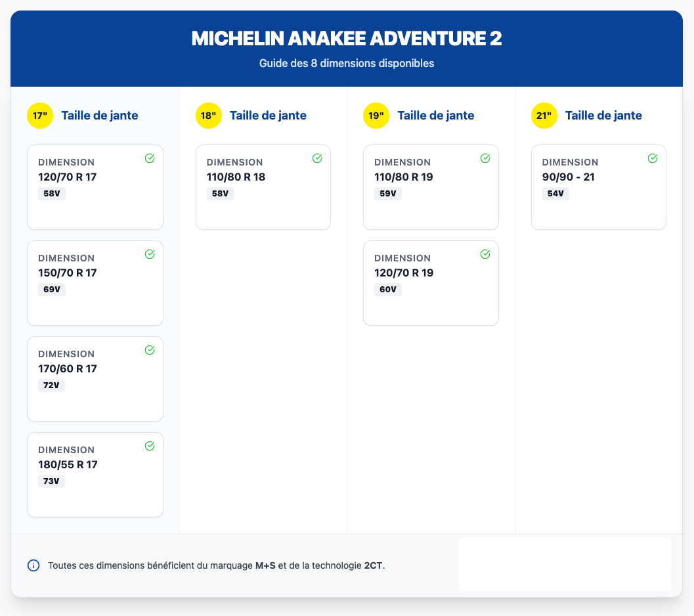Image resolution: width=694 pixels, height=616 pixels.
Task: Click the green check on 110/80 R 19
Action: click(x=485, y=158)
